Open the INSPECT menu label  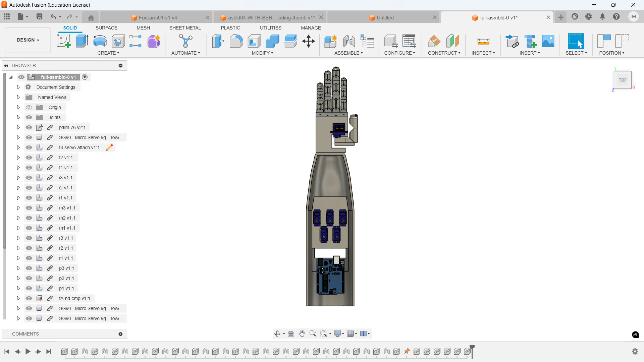483,53
